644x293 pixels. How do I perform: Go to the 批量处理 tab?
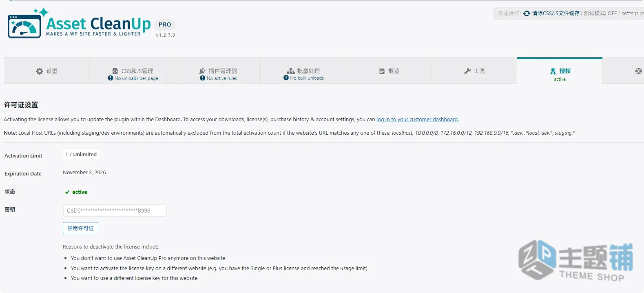(x=303, y=71)
